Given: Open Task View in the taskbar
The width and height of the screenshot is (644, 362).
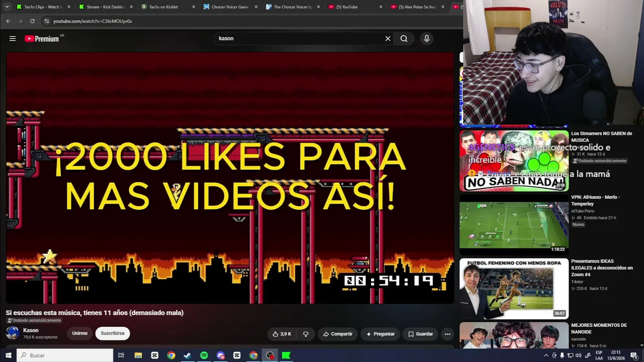Looking at the screenshot, I should pos(121,355).
